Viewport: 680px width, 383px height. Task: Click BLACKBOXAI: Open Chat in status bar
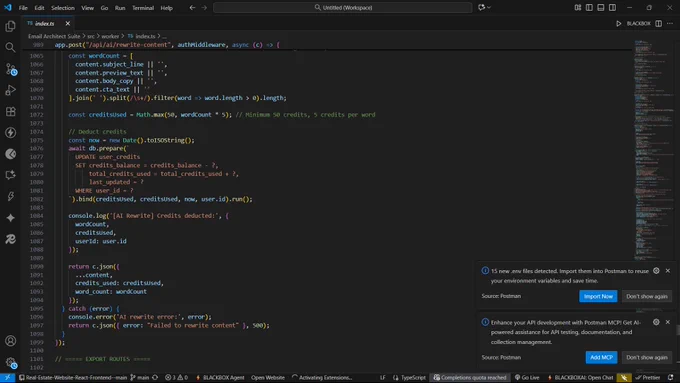(x=580, y=377)
